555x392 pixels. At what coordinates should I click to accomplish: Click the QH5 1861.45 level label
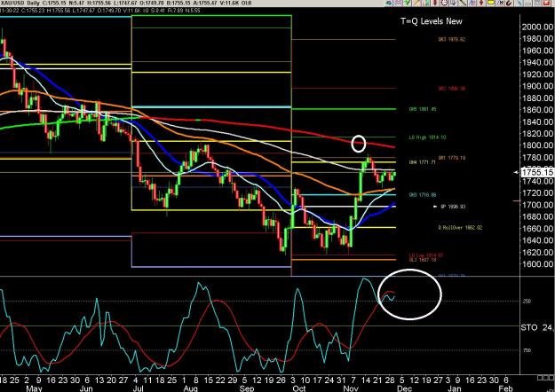click(x=423, y=109)
